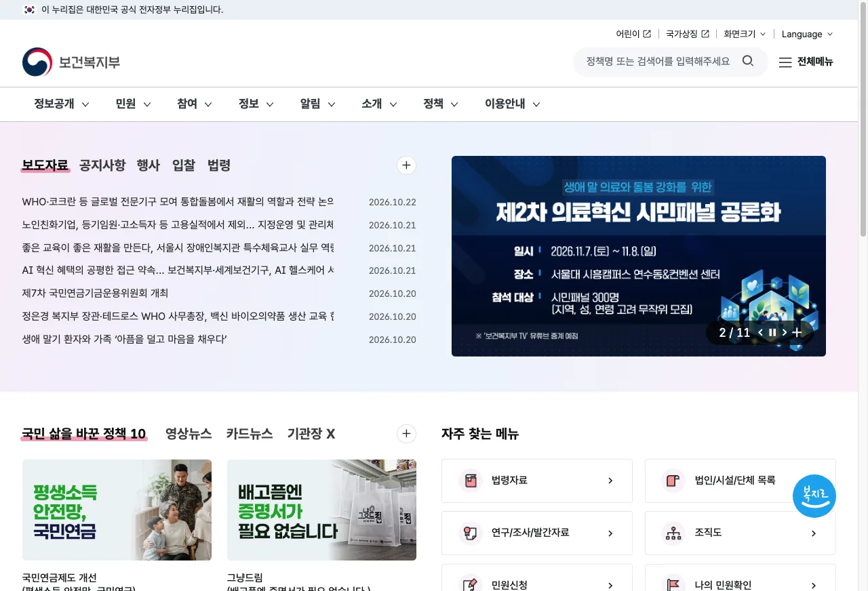This screenshot has width=868, height=591.
Task: Open the 국가상징 external link
Action: pos(688,34)
